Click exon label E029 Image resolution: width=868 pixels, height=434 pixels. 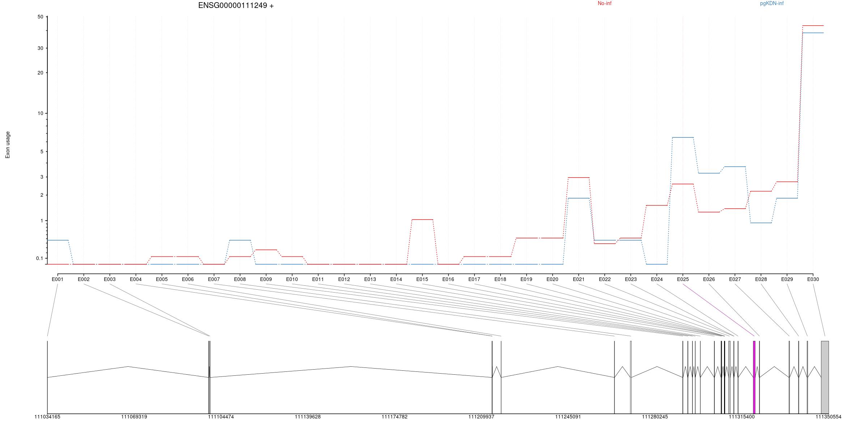coord(787,279)
